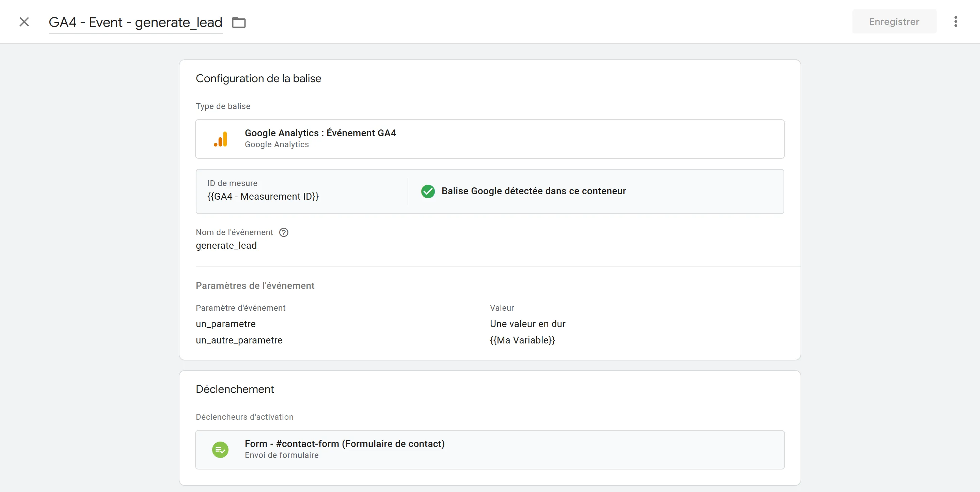Open the Form - #contact-form trigger
This screenshot has width=980, height=492.
[490, 450]
